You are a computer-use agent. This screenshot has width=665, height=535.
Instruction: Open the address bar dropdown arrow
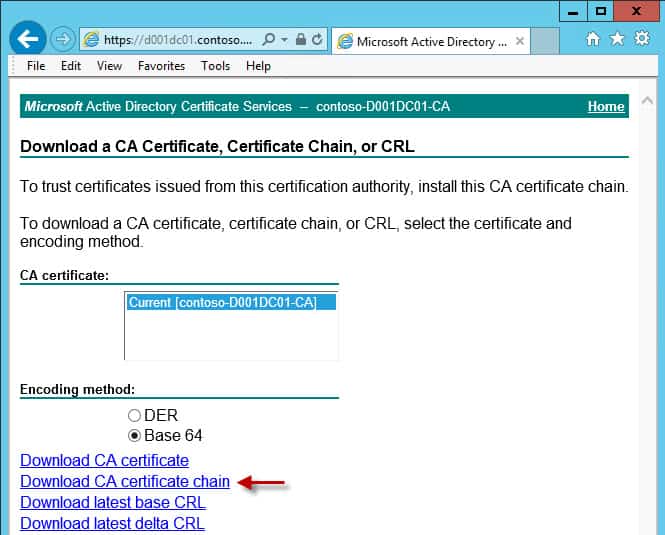coord(284,40)
